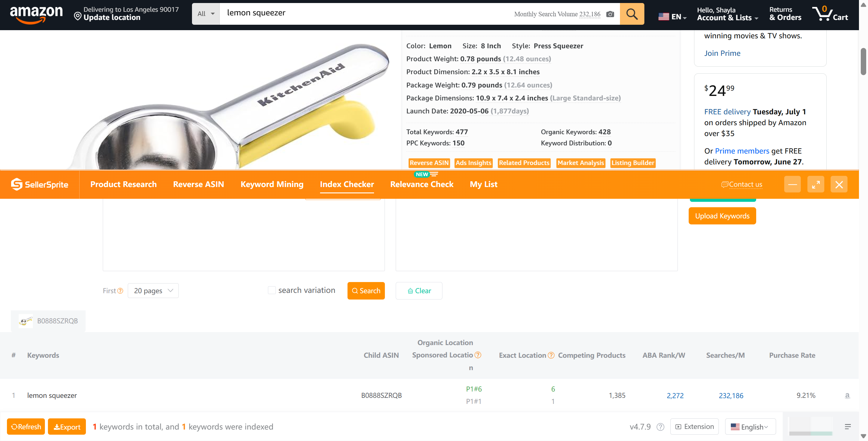The image size is (868, 441).
Task: Click the Join Prime link
Action: coord(722,53)
